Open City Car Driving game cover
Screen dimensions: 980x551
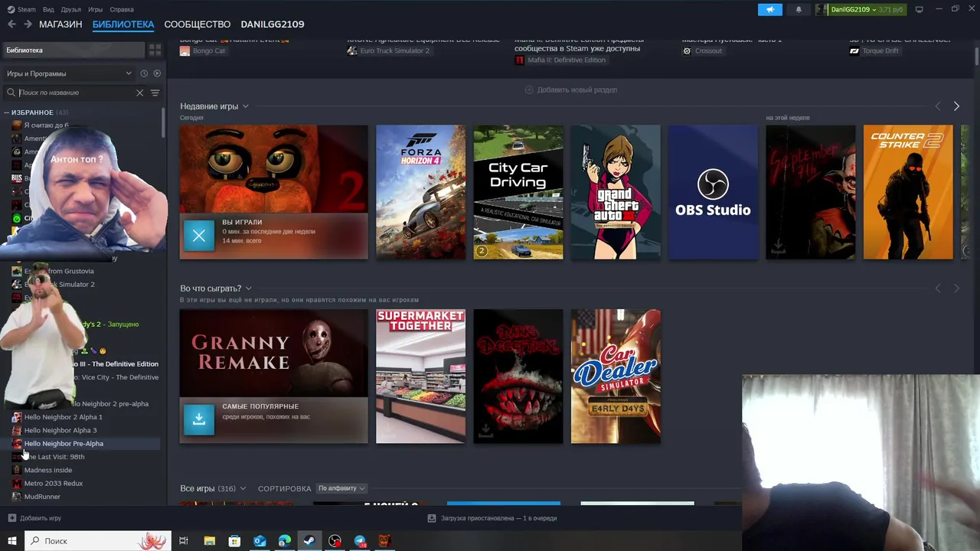click(518, 192)
